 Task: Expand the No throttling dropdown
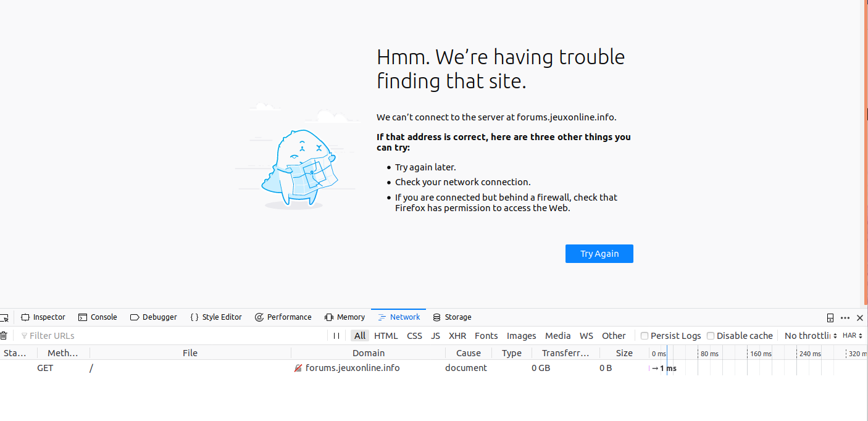[x=811, y=336]
